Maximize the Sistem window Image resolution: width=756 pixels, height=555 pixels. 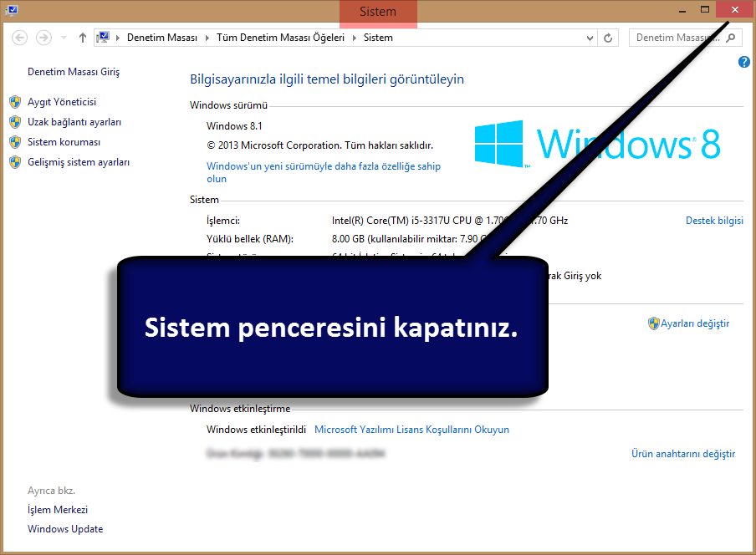point(705,10)
